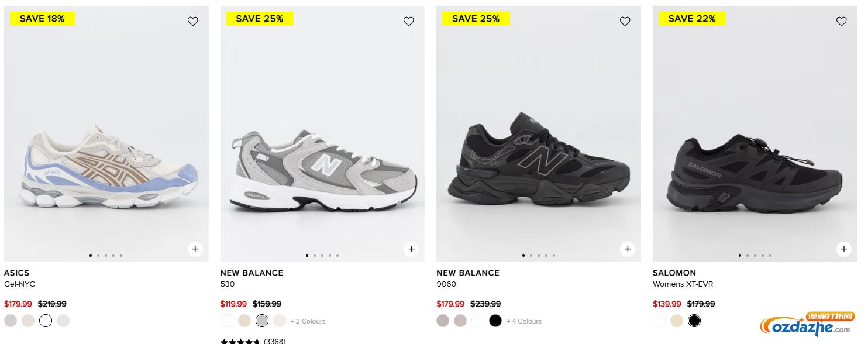
Task: Click the grey New Balance 530 shoe image
Action: click(x=322, y=170)
